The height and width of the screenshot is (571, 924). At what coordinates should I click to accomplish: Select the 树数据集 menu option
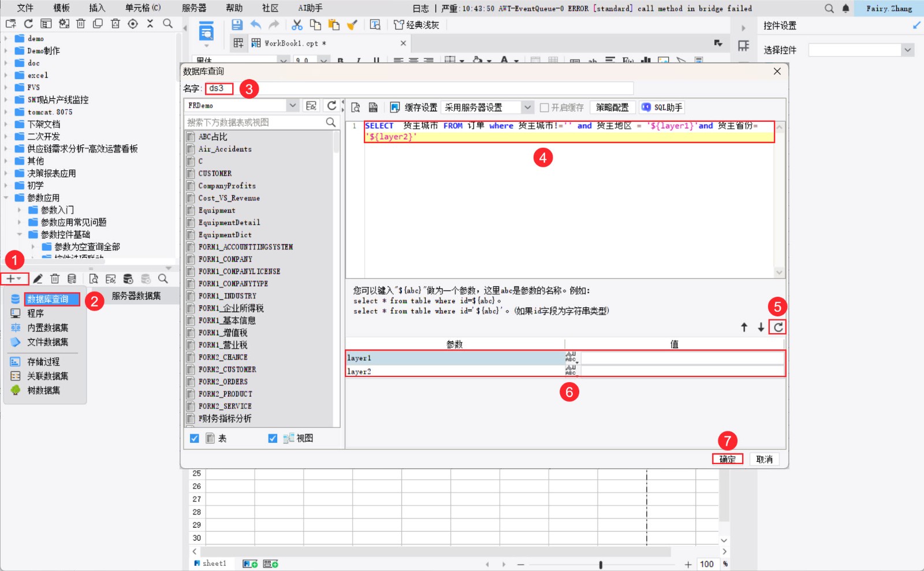(x=43, y=390)
